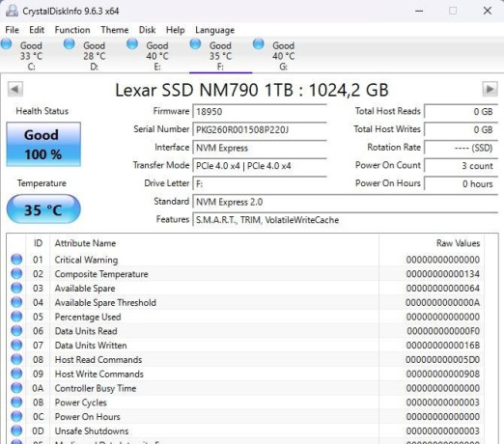Select the Critical Warning attribute row

click(x=245, y=260)
